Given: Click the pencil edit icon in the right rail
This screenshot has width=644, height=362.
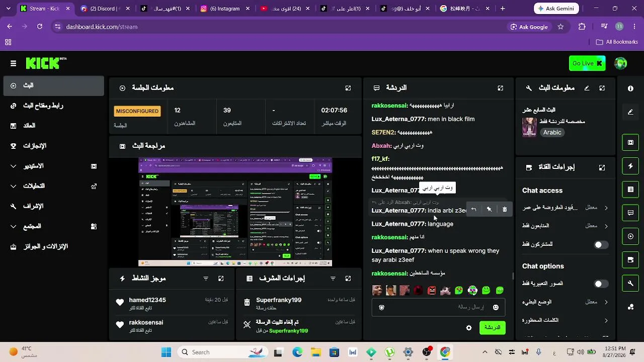Looking at the screenshot, I should [x=630, y=112].
